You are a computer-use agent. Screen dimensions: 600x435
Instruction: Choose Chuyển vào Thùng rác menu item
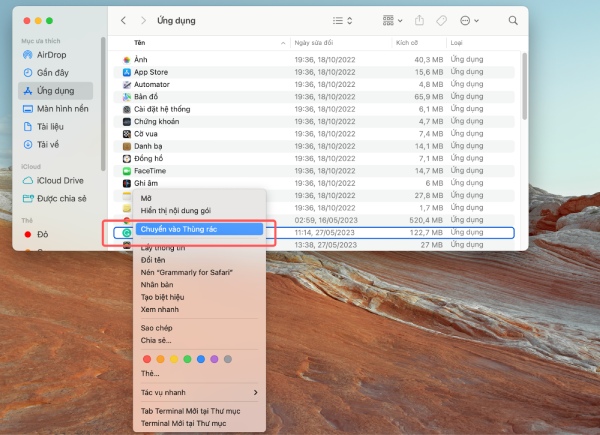click(199, 229)
